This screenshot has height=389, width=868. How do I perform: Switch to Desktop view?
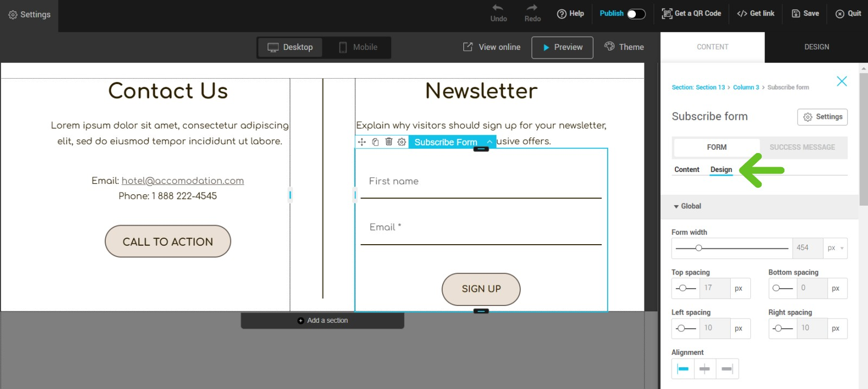click(290, 47)
